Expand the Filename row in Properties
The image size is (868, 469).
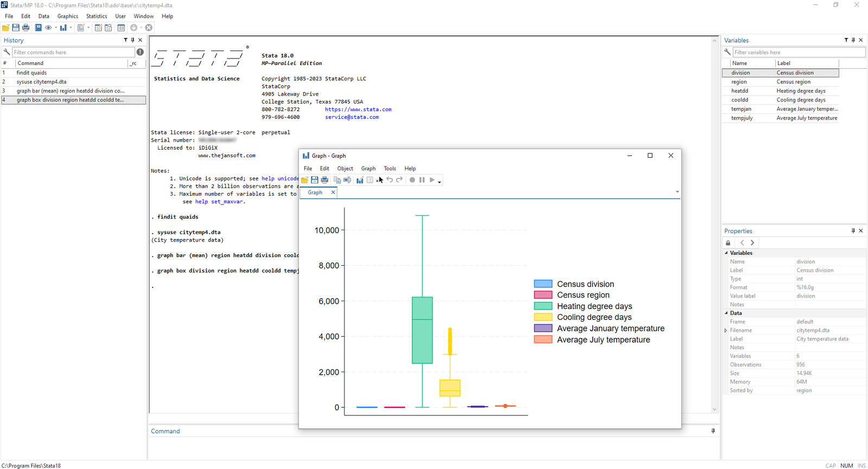[x=726, y=330]
